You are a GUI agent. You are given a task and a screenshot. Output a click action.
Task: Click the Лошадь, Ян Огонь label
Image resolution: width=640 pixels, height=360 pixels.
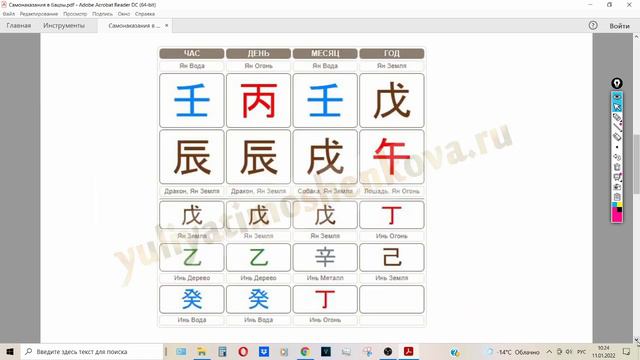(392, 191)
